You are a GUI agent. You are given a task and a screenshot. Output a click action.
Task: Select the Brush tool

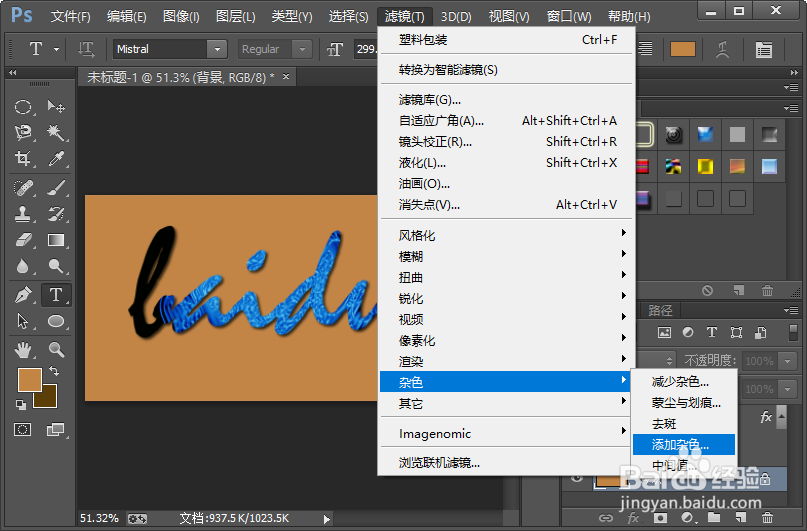coord(56,188)
